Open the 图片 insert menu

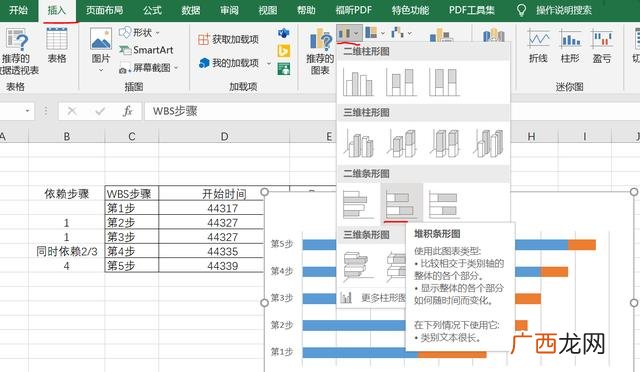click(x=101, y=50)
